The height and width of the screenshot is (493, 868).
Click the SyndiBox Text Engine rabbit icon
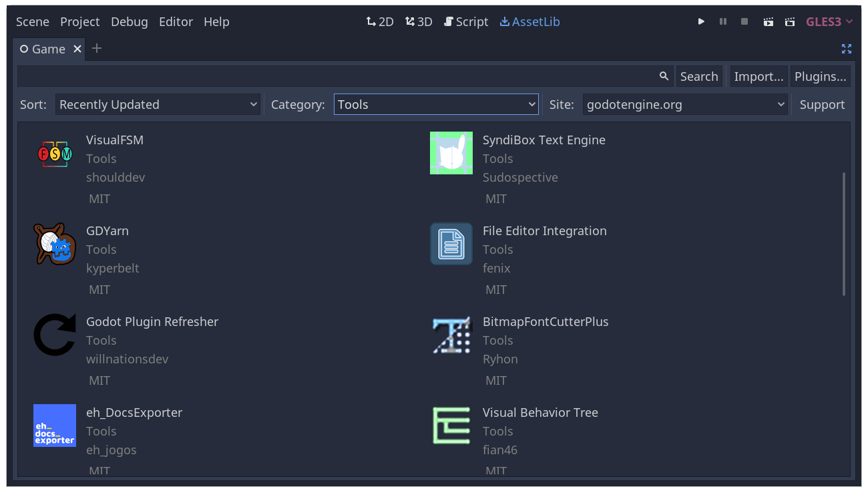pos(451,153)
